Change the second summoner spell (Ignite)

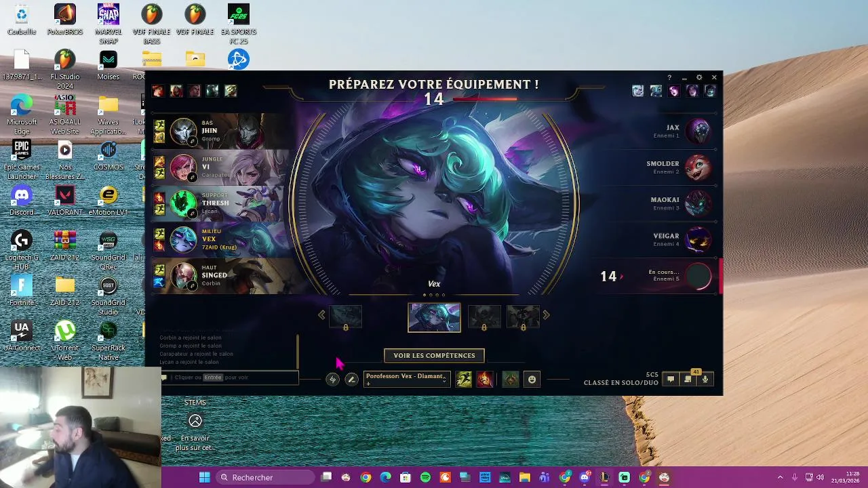click(484, 380)
